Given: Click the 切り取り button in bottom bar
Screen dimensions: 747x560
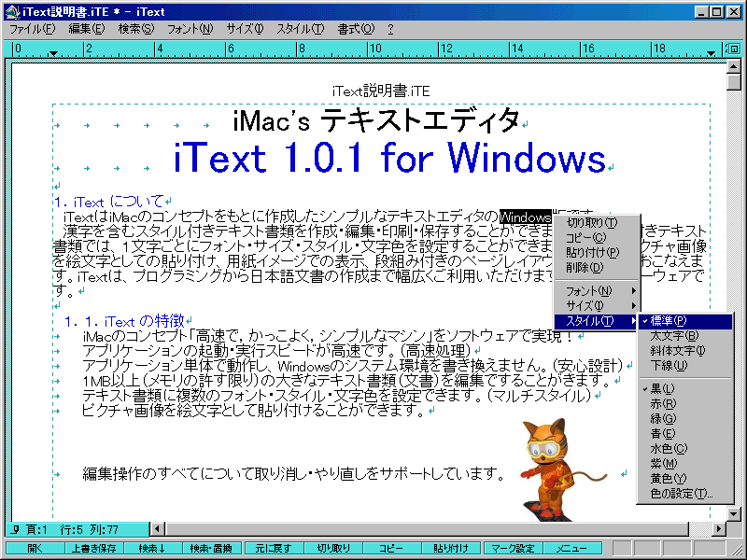Looking at the screenshot, I should point(333,548).
